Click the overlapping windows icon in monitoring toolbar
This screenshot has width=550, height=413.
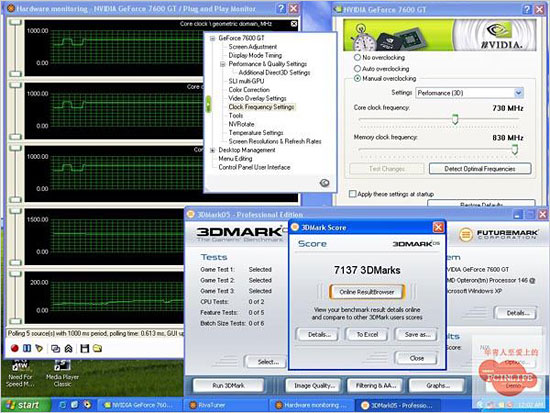pos(55,348)
